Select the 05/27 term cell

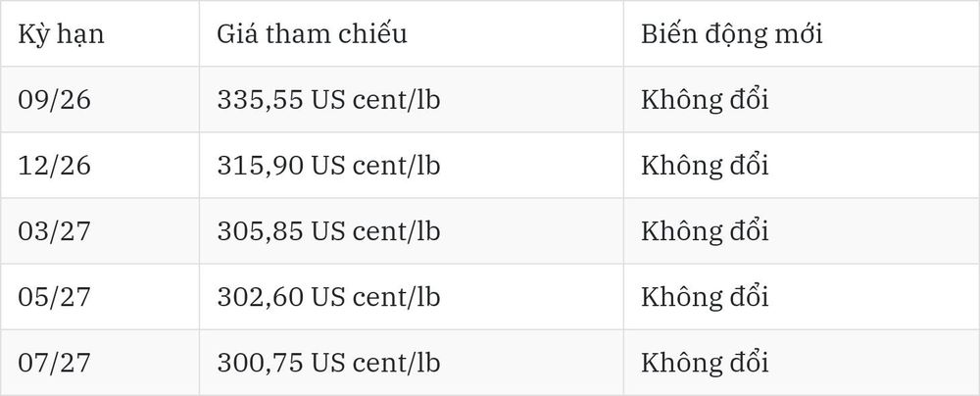click(54, 297)
